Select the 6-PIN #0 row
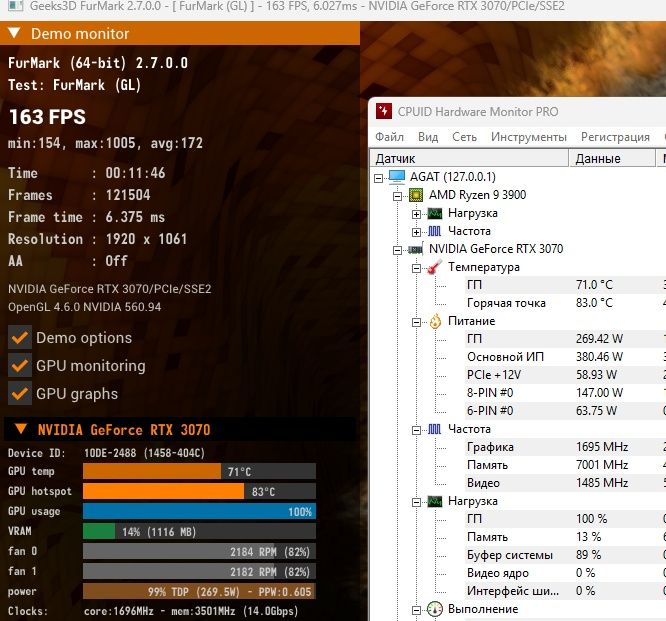 pyautogui.click(x=565, y=411)
